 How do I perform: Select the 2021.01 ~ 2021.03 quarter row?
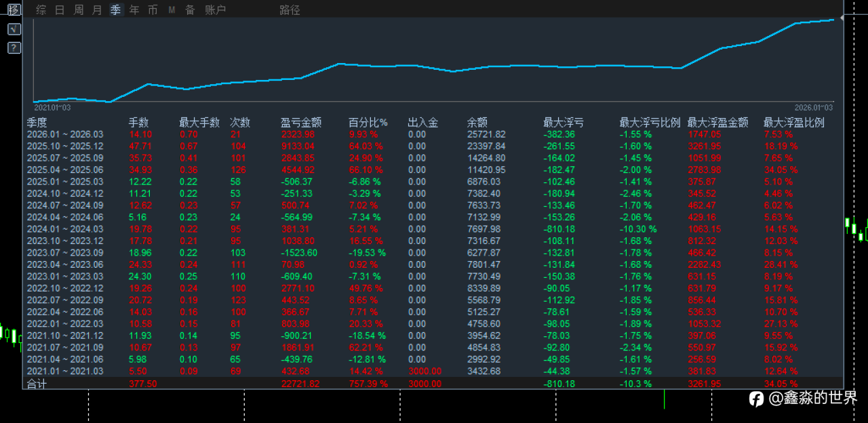click(64, 371)
